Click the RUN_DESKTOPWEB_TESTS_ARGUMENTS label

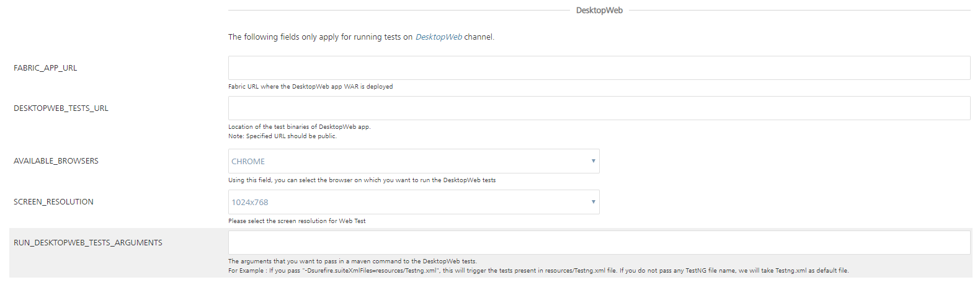point(88,243)
